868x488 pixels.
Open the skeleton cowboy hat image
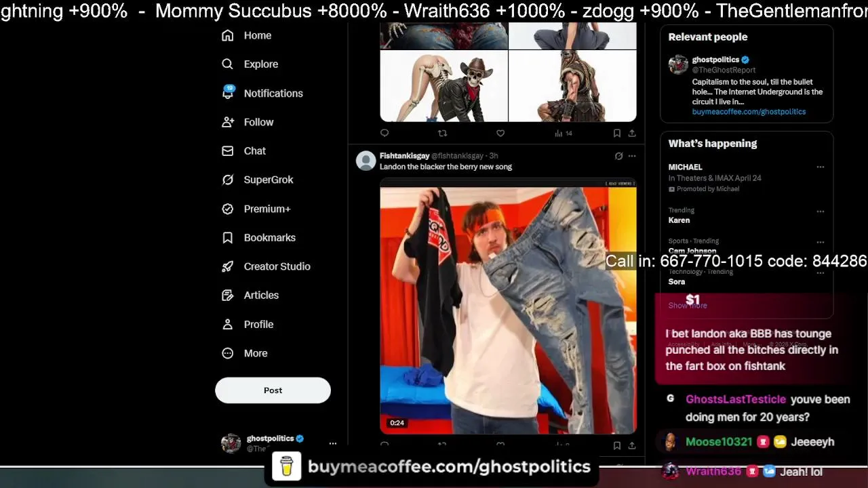tap(443, 85)
